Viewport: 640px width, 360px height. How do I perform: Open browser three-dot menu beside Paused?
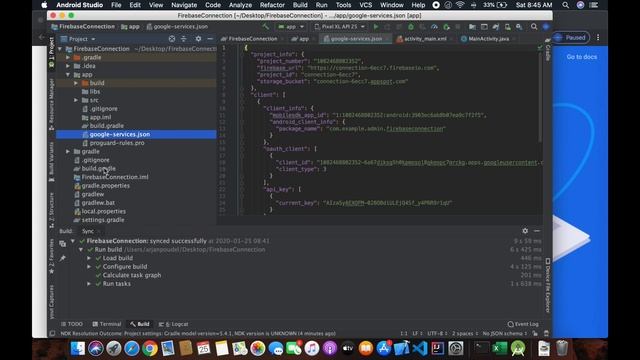[x=598, y=38]
